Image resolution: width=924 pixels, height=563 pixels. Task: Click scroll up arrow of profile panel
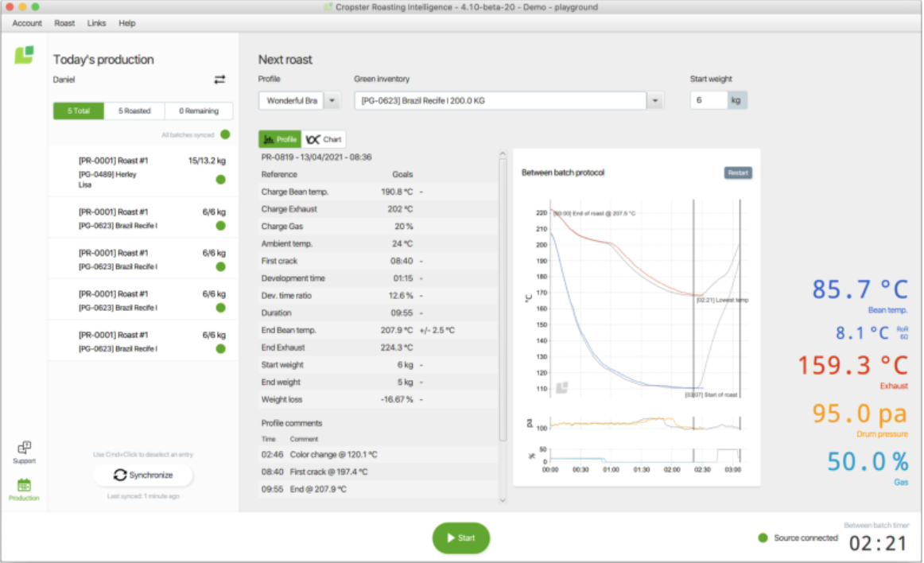503,153
